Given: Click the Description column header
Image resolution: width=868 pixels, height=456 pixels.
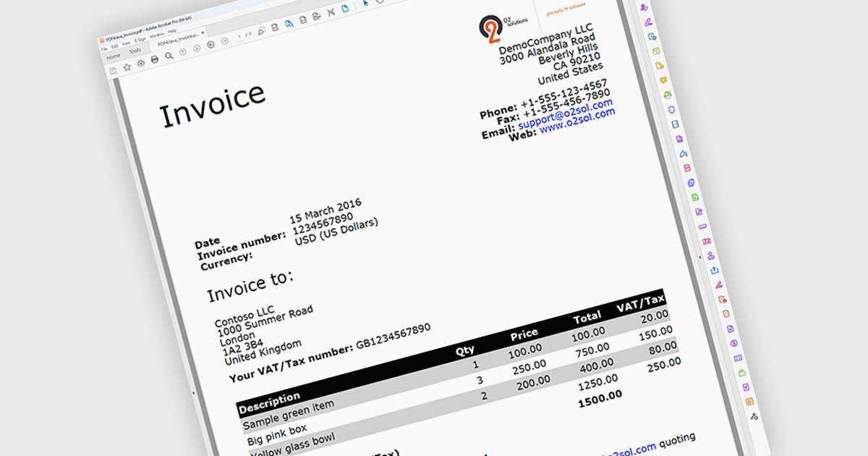Looking at the screenshot, I should point(269,402).
